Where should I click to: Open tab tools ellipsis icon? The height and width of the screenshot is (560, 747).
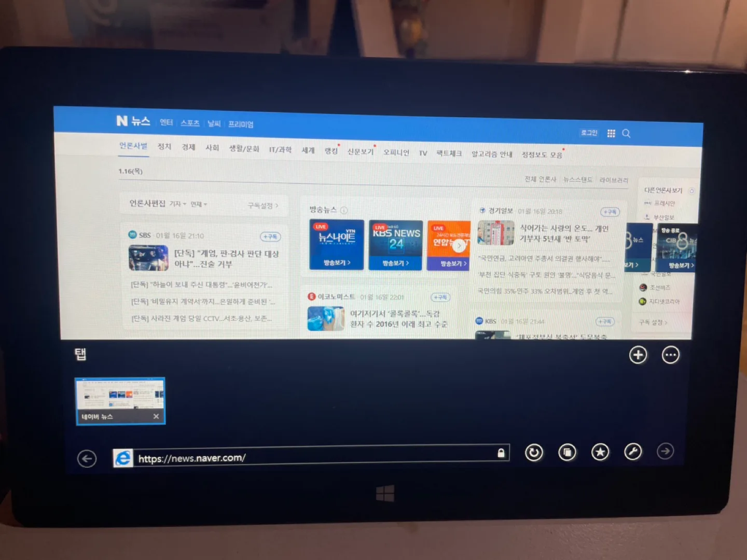point(671,355)
